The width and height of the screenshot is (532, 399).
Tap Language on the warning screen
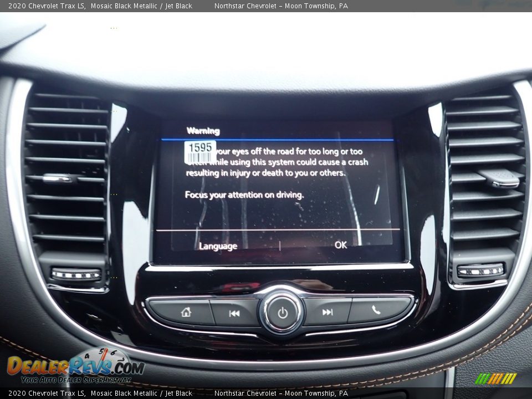point(218,246)
